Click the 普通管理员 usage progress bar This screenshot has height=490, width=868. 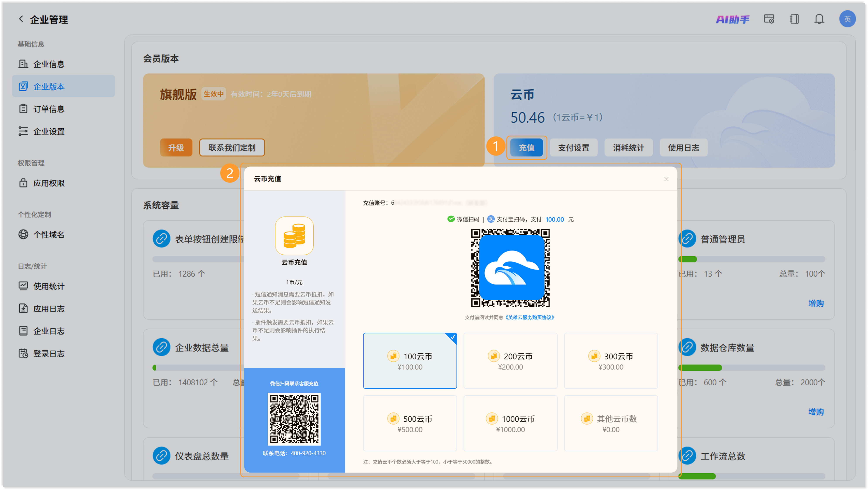coord(751,259)
